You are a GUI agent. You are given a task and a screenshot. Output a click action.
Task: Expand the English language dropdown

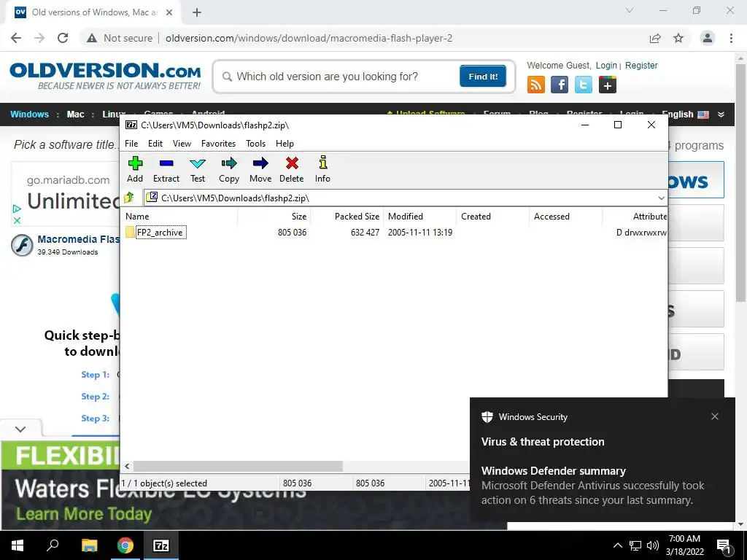721,114
